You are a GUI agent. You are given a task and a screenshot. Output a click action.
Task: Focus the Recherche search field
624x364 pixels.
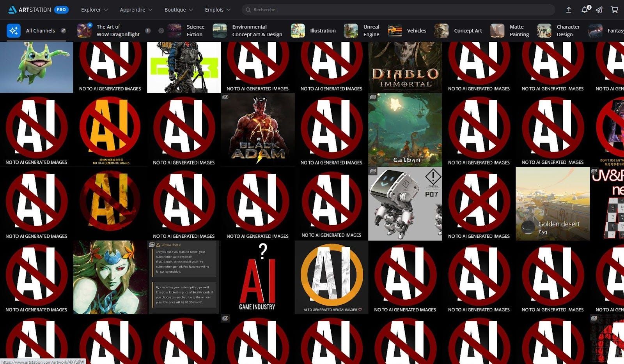coord(398,10)
